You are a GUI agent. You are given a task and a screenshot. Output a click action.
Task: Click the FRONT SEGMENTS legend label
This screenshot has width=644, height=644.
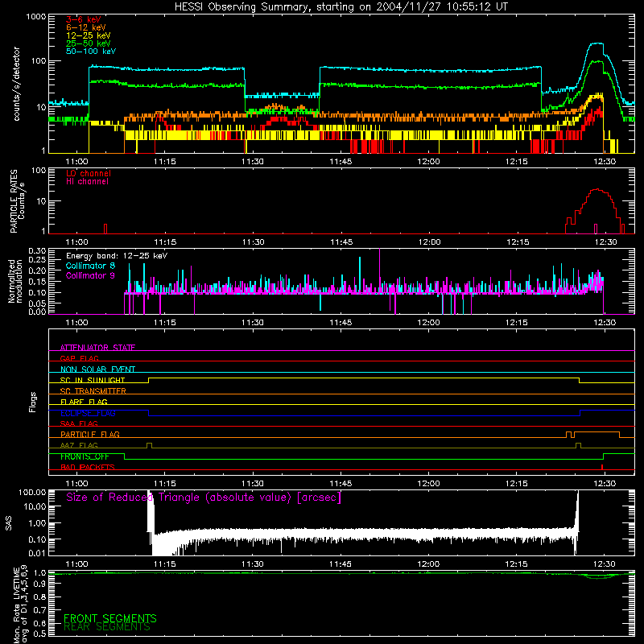[110, 618]
